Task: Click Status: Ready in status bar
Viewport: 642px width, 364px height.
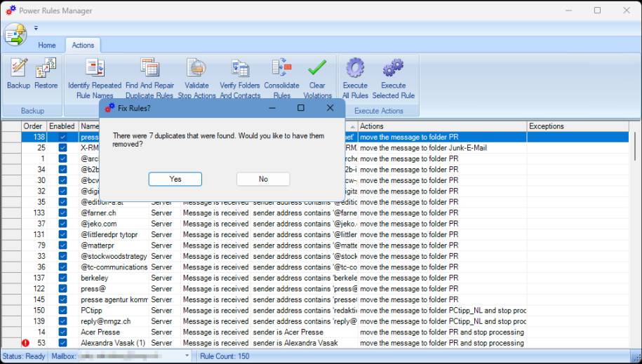Action: (x=24, y=356)
